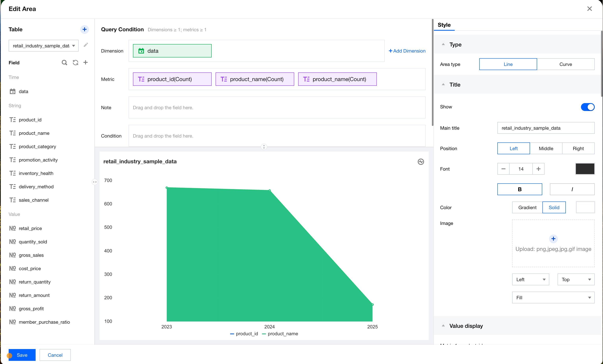603x364 pixels.
Task: Set title position to Middle
Action: pyautogui.click(x=546, y=148)
